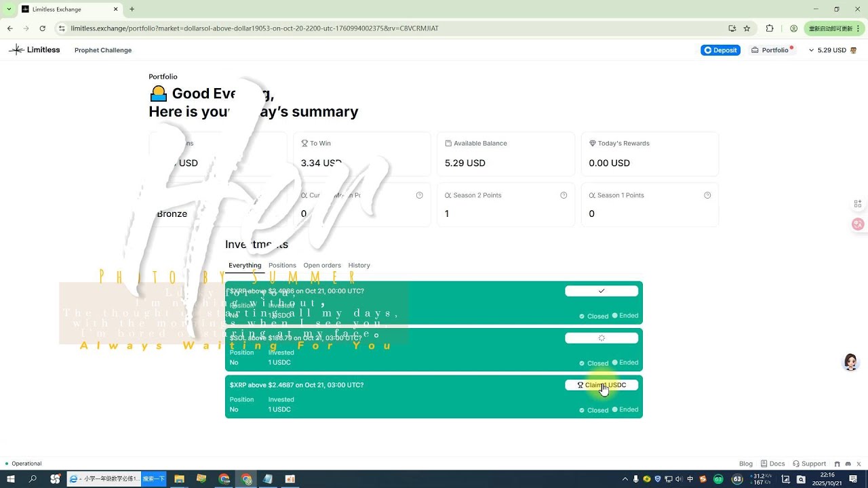Click the checkmark button on the first $XRP row

601,291
